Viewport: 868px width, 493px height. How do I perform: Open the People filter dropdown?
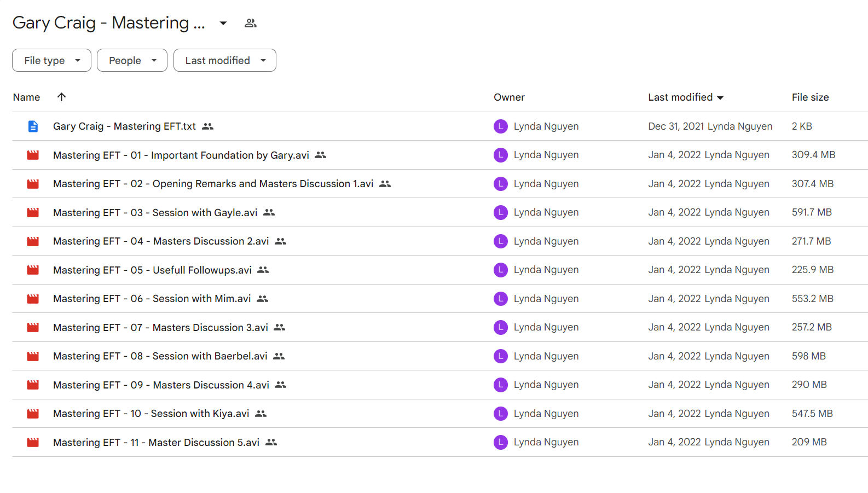[132, 60]
